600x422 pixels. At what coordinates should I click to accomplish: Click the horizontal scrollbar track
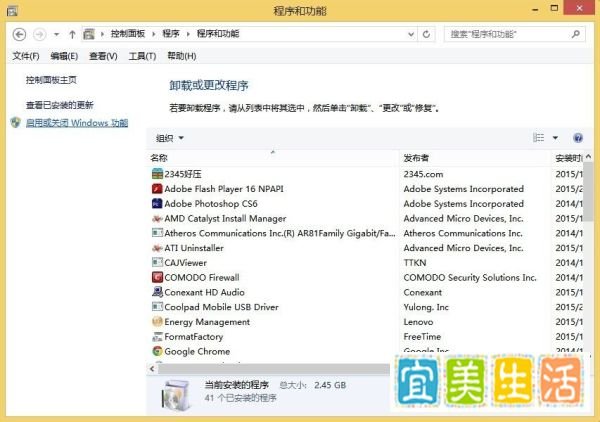274,368
